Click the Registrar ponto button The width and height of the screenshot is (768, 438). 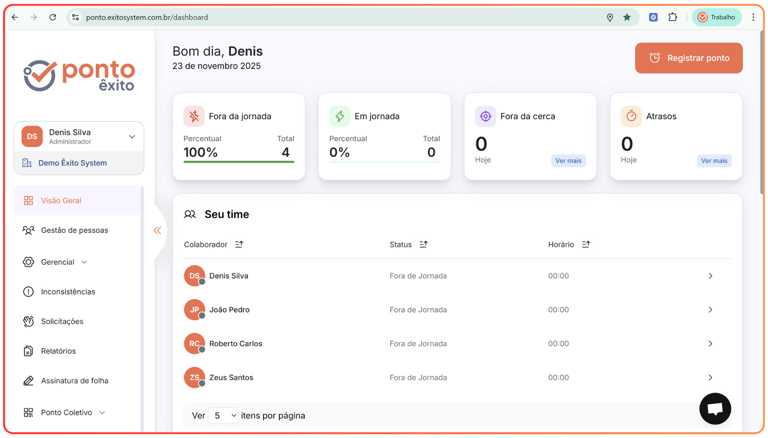[x=689, y=58]
